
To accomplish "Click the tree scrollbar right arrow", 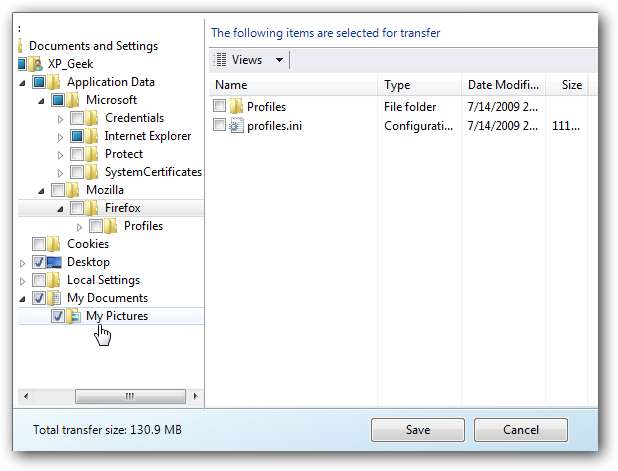I will point(195,396).
